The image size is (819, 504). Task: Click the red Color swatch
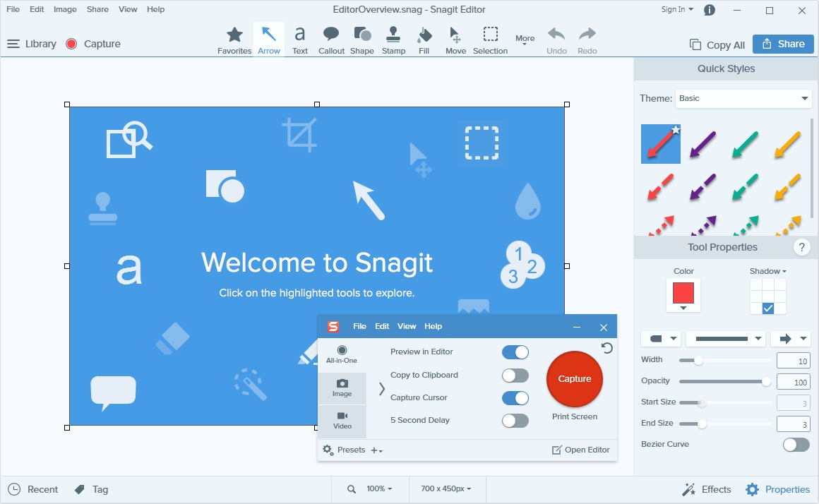[683, 293]
